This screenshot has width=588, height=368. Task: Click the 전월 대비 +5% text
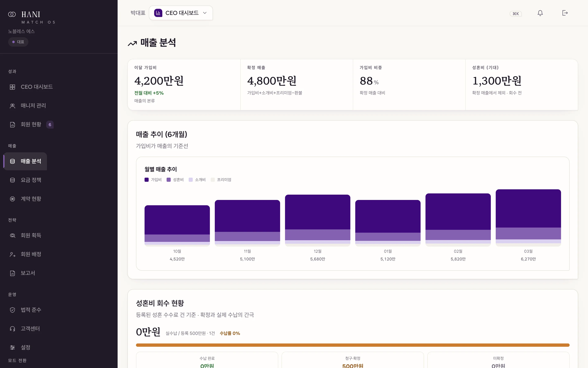[x=149, y=93]
